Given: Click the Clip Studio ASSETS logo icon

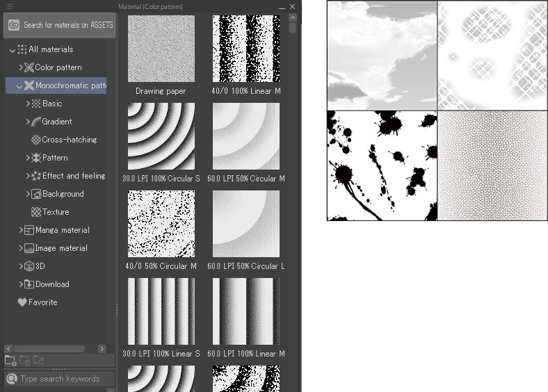Looking at the screenshot, I should (x=14, y=25).
